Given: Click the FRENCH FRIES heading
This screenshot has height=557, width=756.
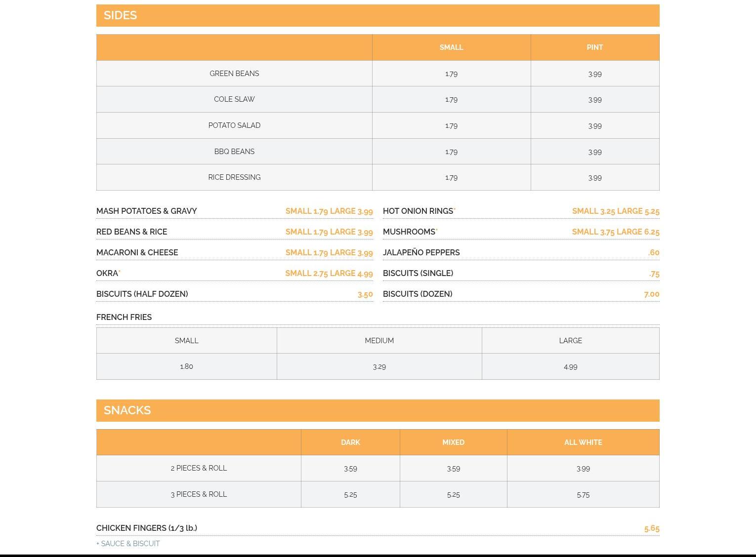Looking at the screenshot, I should (124, 318).
